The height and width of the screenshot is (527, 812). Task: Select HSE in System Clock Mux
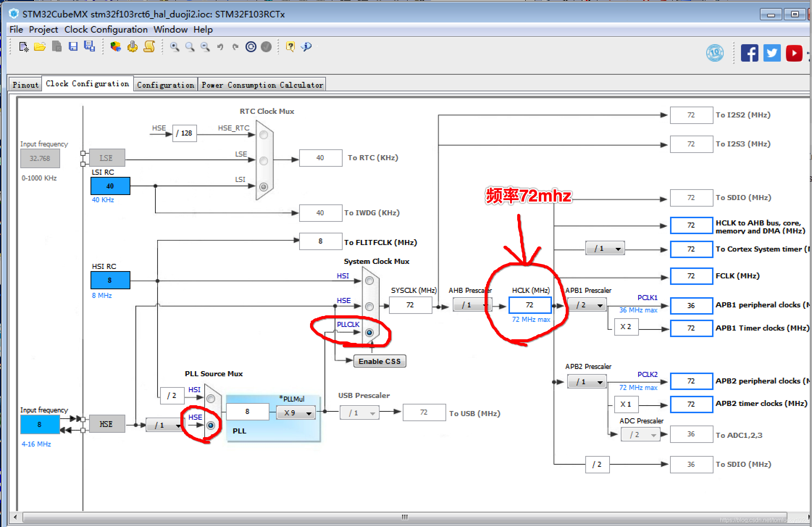tap(369, 307)
